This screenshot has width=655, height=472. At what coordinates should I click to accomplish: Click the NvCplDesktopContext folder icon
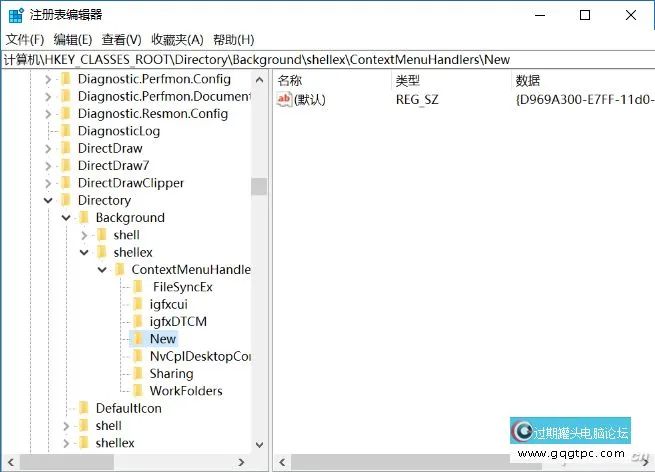coord(138,356)
